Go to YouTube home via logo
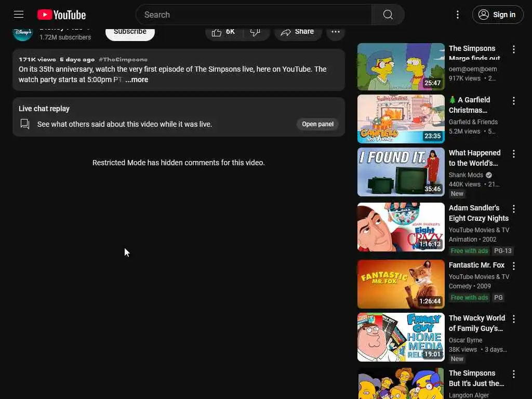 [x=61, y=15]
